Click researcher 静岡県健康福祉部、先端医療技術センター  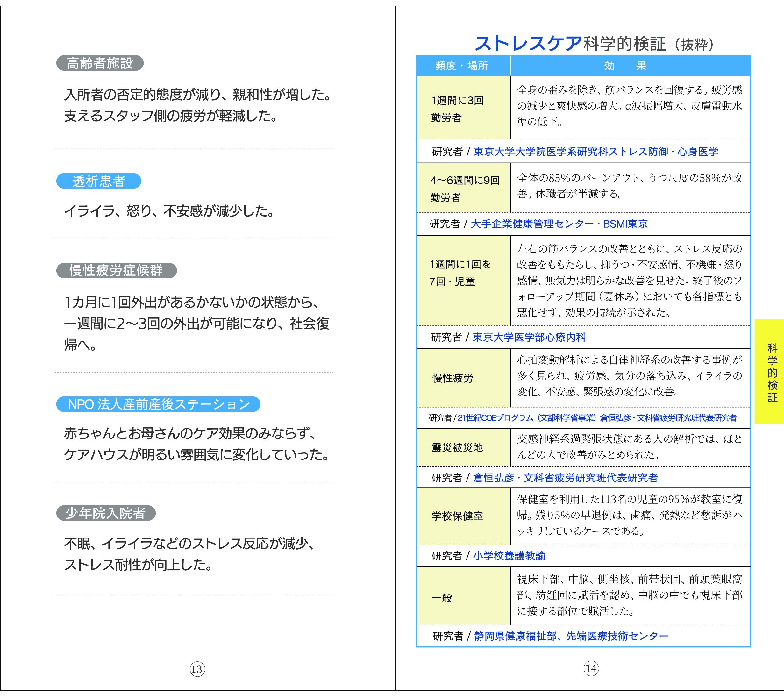point(571,636)
